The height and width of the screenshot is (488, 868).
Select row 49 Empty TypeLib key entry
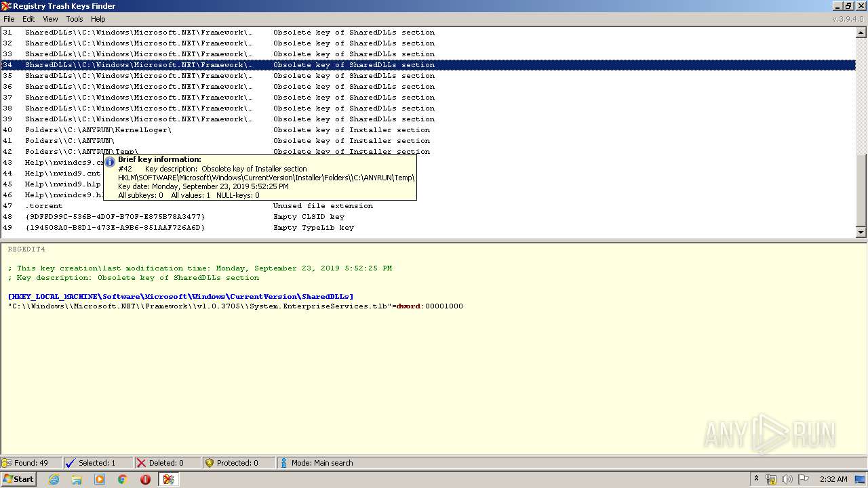click(x=428, y=228)
